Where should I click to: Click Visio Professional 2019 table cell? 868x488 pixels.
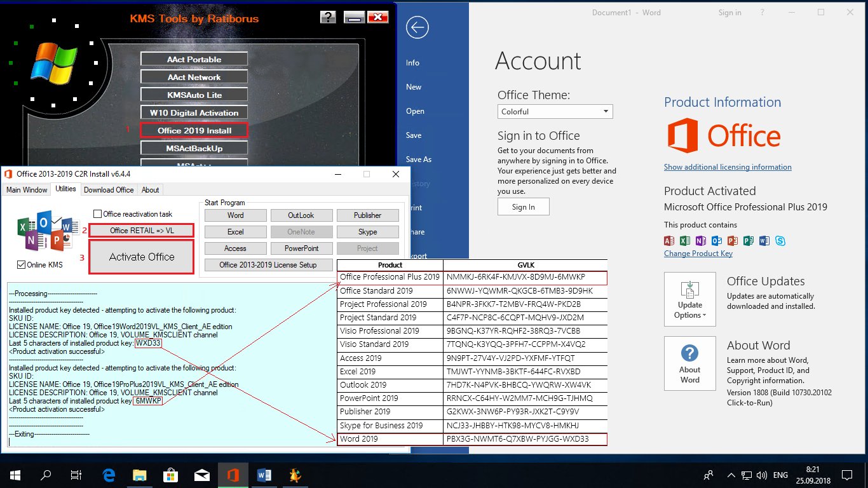(390, 331)
